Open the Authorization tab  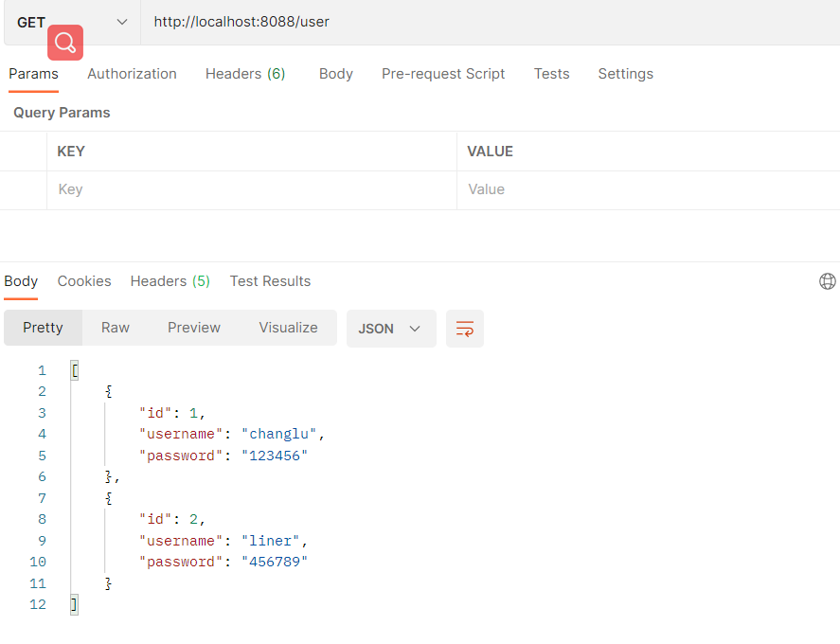point(132,74)
